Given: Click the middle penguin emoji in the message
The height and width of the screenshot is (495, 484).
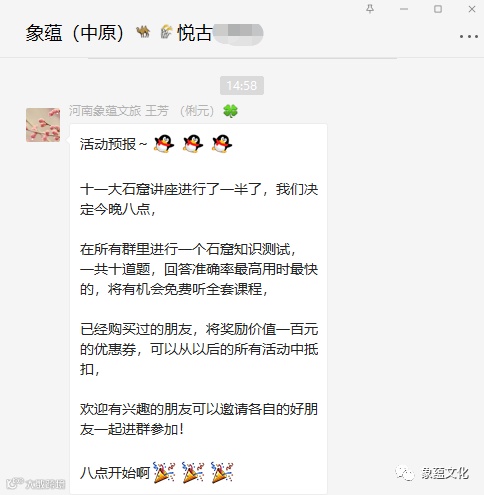Looking at the screenshot, I should [x=193, y=144].
